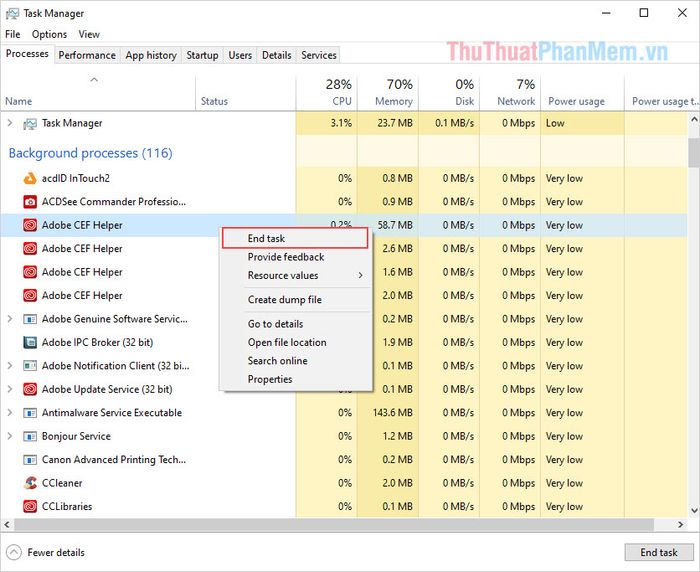The height and width of the screenshot is (572, 700).
Task: Click the Adobe IPC Broker icon
Action: pyautogui.click(x=30, y=342)
